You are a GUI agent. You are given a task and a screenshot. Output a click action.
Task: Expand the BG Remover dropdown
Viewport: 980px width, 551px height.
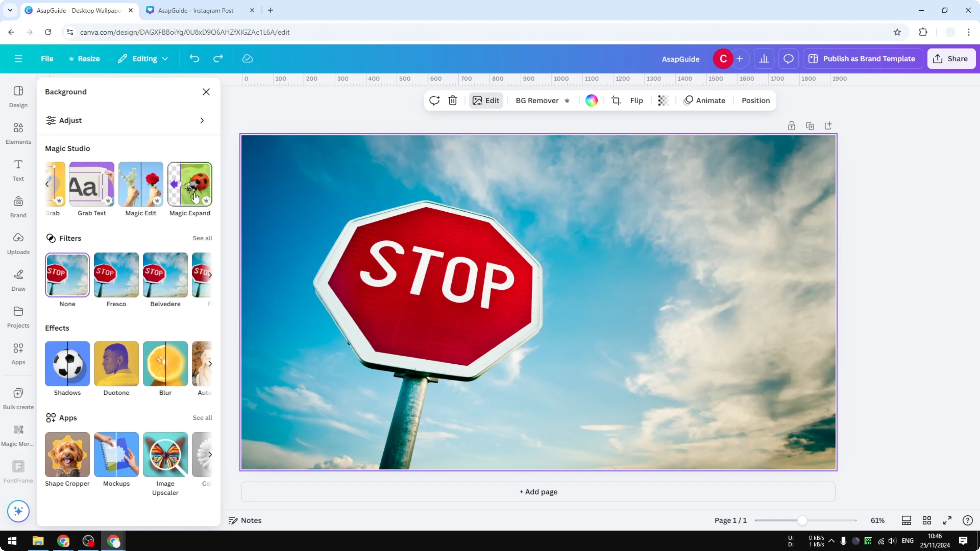pyautogui.click(x=567, y=100)
